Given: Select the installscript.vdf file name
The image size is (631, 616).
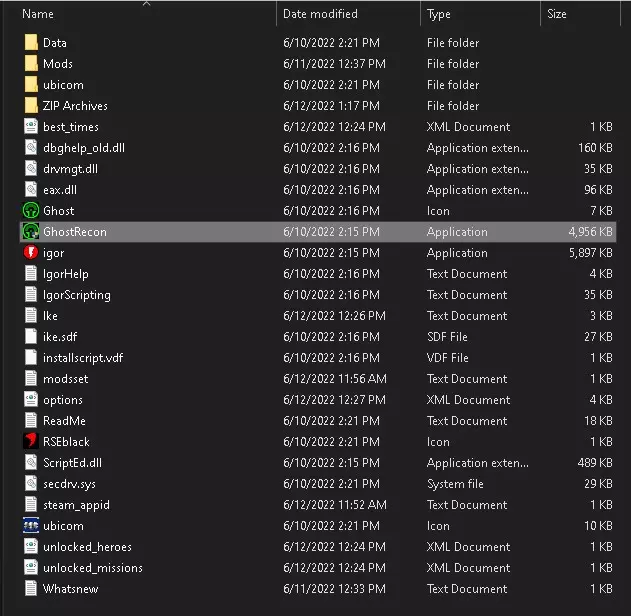Looking at the screenshot, I should point(83,358).
